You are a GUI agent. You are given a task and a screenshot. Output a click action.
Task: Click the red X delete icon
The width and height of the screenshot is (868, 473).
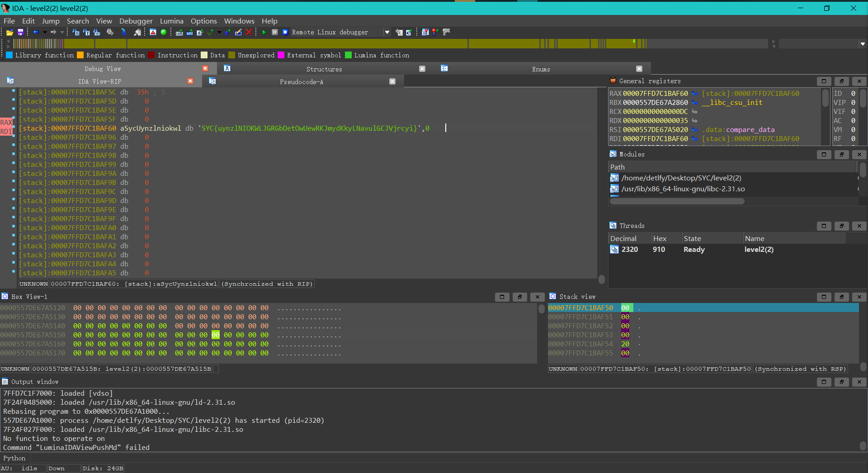coord(249,32)
